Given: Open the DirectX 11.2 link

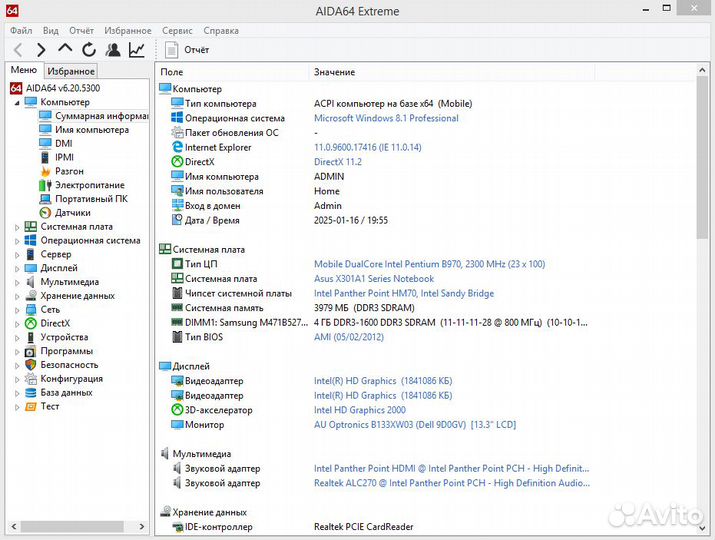Looking at the screenshot, I should click(338, 162).
